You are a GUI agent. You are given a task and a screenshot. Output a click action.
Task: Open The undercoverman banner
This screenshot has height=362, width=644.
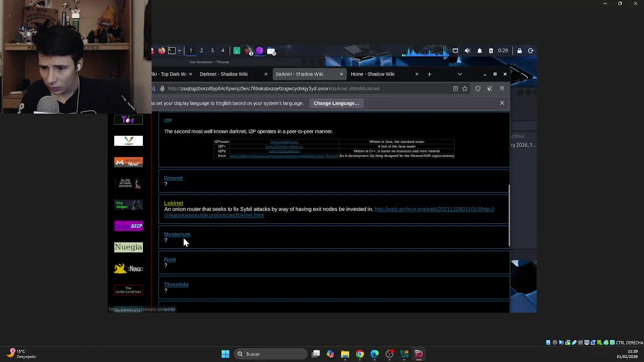[x=128, y=290]
